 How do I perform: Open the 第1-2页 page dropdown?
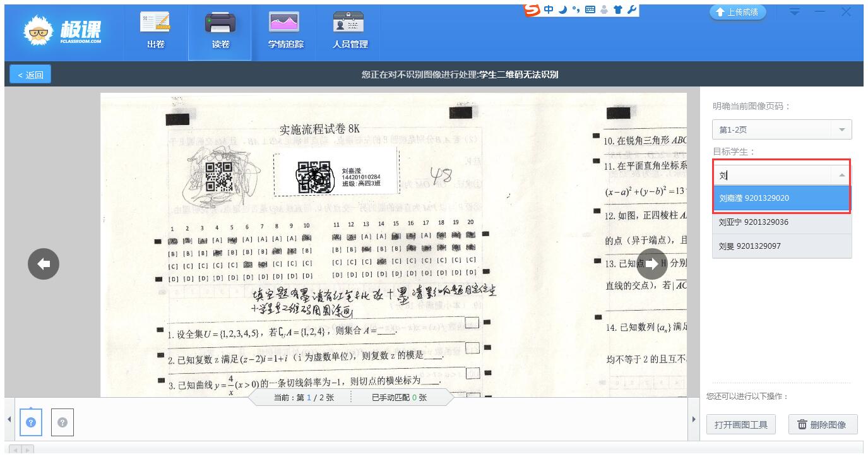782,129
